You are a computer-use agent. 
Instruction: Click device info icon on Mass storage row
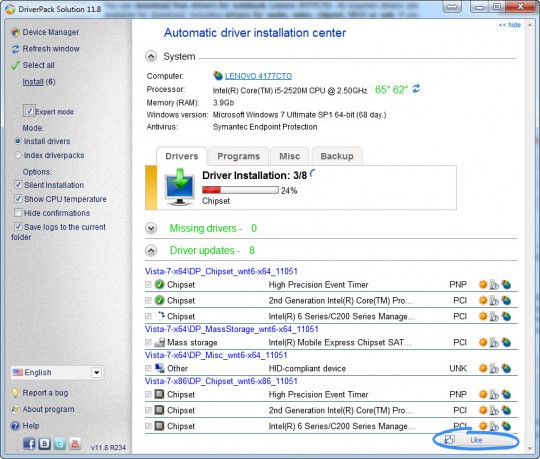pyautogui.click(x=494, y=342)
